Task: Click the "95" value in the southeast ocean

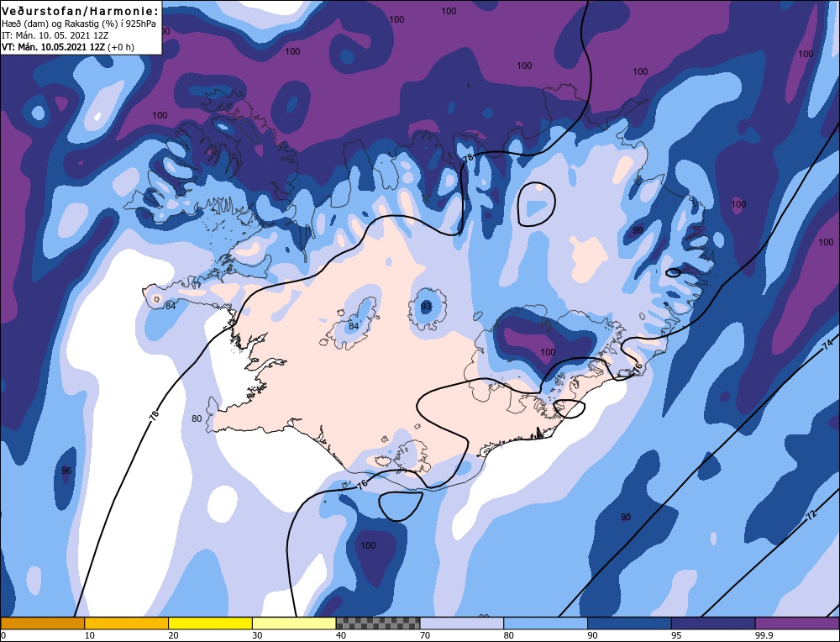Action: pyautogui.click(x=626, y=517)
